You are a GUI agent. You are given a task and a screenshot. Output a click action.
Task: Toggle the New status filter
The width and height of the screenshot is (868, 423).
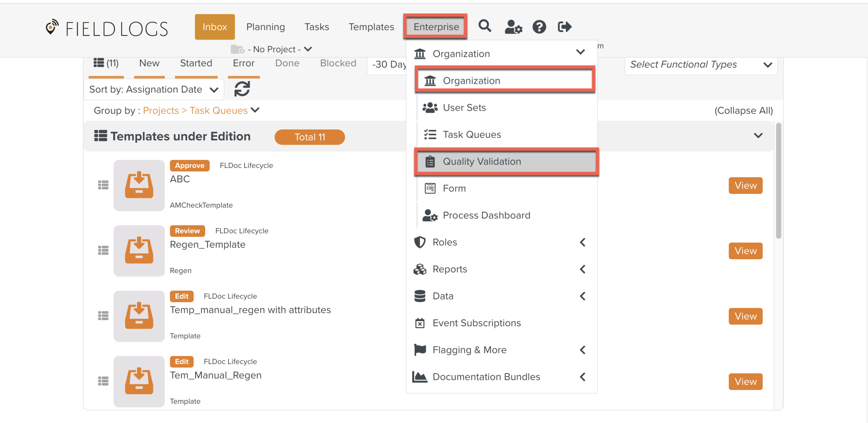click(149, 63)
